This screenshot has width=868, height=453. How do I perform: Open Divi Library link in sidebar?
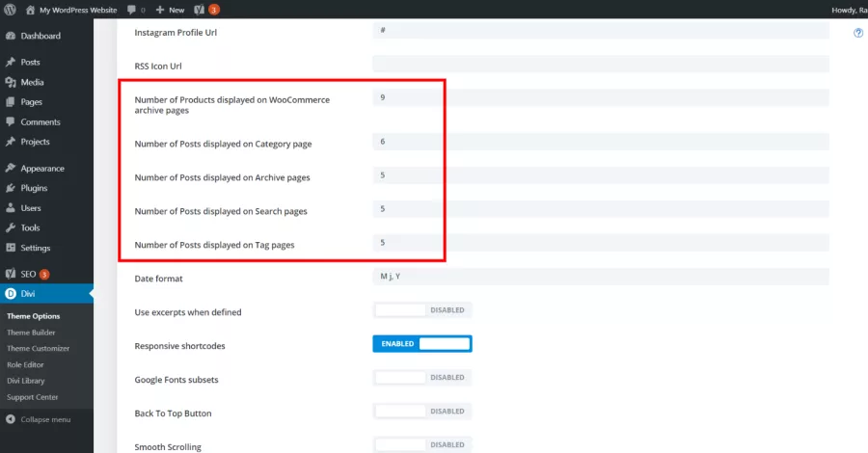pos(25,381)
